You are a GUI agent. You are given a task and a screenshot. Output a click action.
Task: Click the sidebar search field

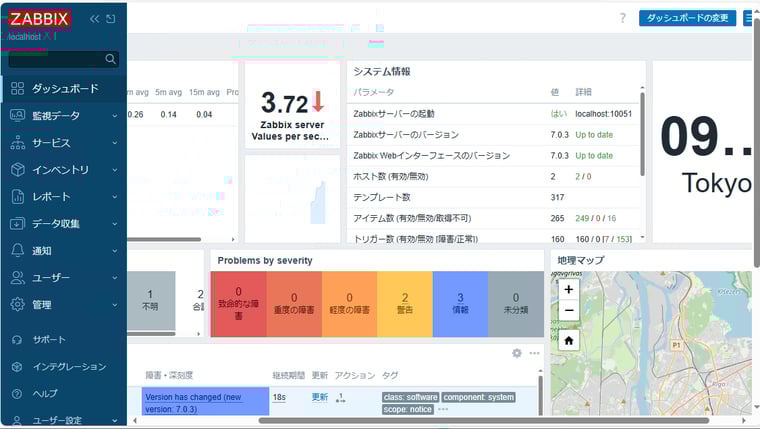click(x=63, y=59)
